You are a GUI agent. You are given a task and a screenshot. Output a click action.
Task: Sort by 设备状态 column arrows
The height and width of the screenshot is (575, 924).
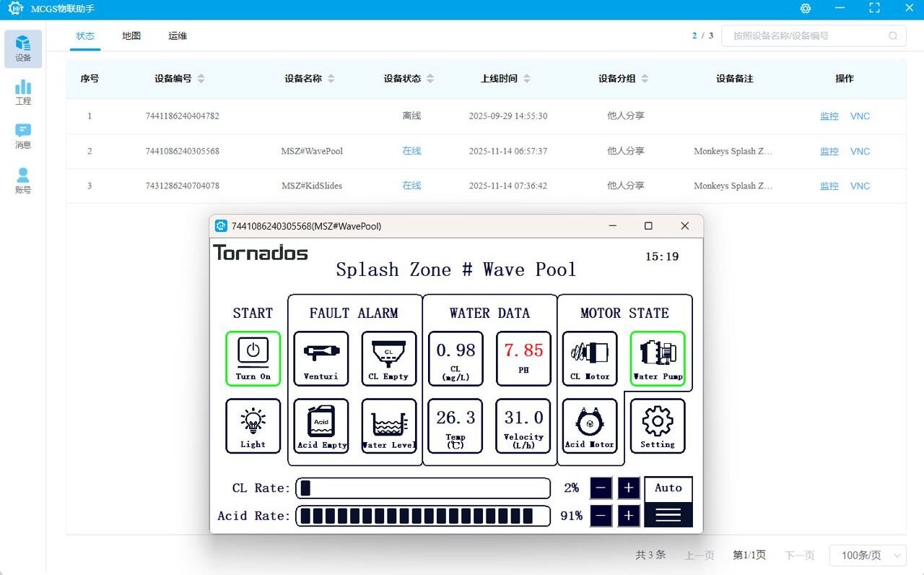(430, 79)
